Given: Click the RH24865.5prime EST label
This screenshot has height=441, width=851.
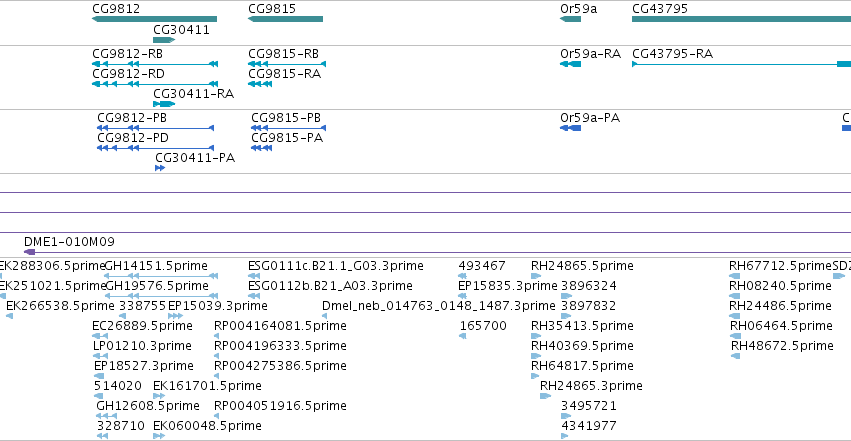Looking at the screenshot, I should tap(582, 266).
